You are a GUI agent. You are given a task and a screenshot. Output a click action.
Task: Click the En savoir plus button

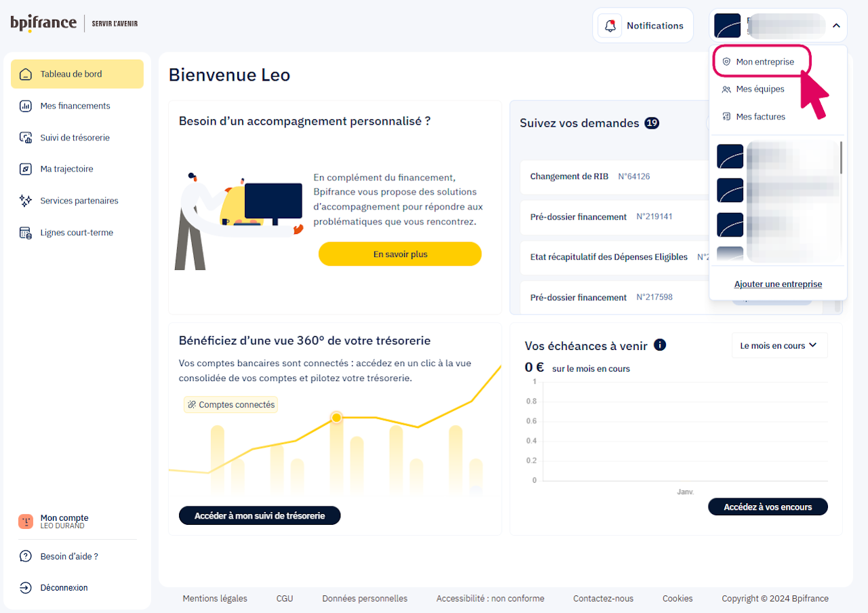click(400, 254)
